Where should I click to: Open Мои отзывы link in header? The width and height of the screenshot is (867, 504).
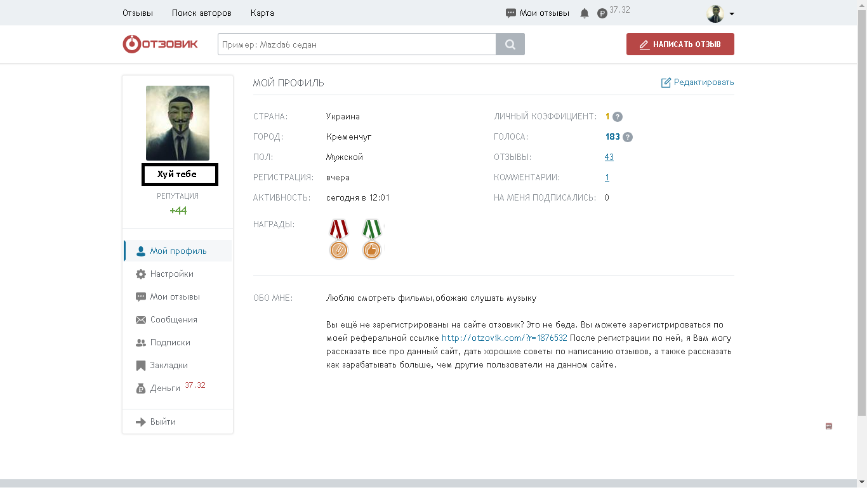(x=544, y=13)
